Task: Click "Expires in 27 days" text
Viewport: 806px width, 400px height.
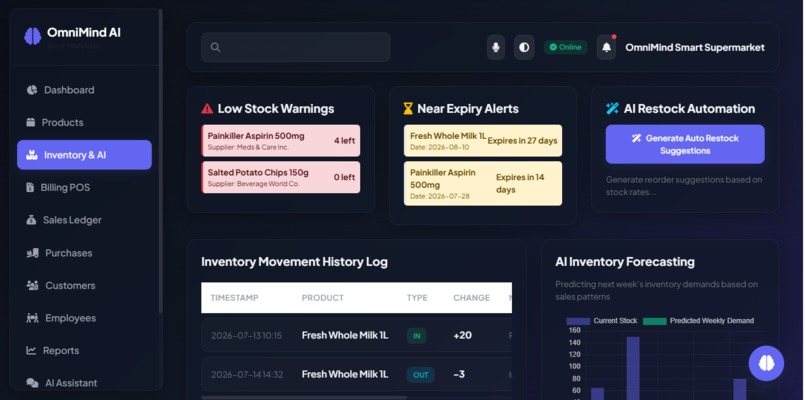Action: point(522,140)
